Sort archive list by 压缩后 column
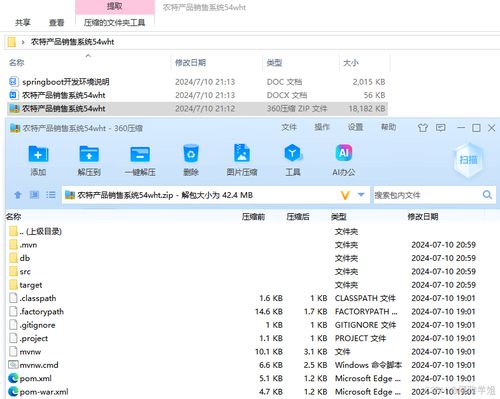This screenshot has height=399, width=500. pyautogui.click(x=298, y=217)
